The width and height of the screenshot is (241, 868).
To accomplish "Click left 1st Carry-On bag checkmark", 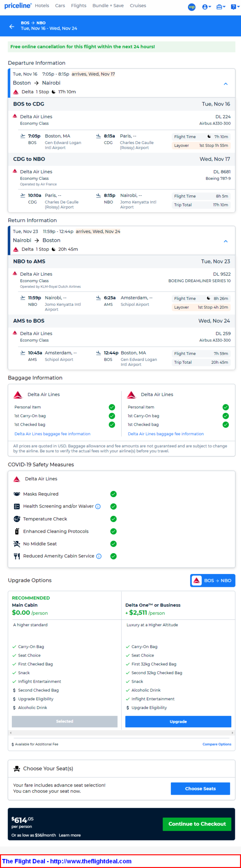I will coord(112,416).
